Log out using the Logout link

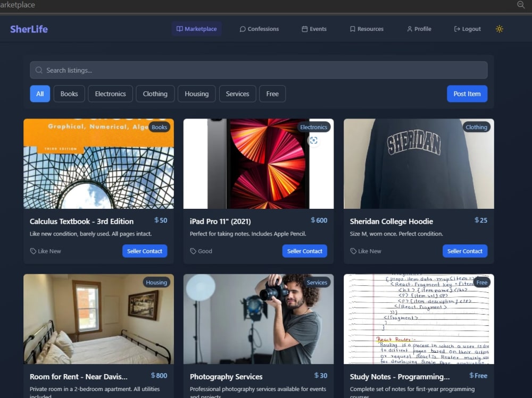click(467, 29)
